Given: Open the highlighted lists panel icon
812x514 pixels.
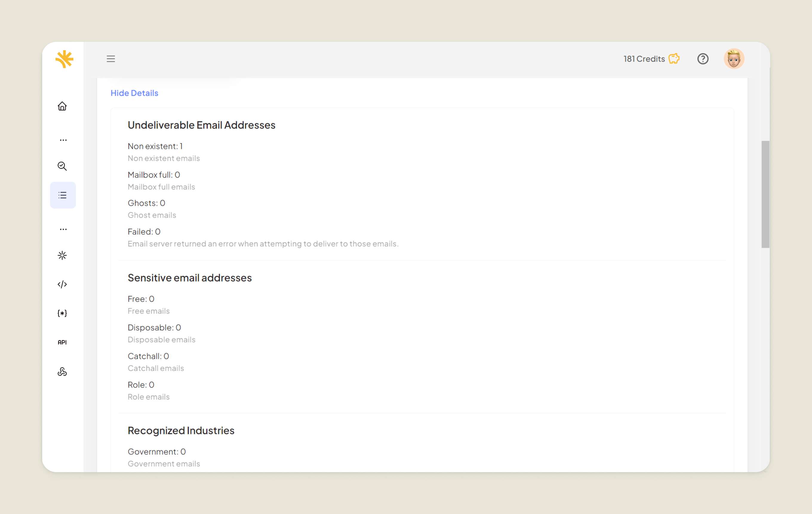Looking at the screenshot, I should pos(63,195).
